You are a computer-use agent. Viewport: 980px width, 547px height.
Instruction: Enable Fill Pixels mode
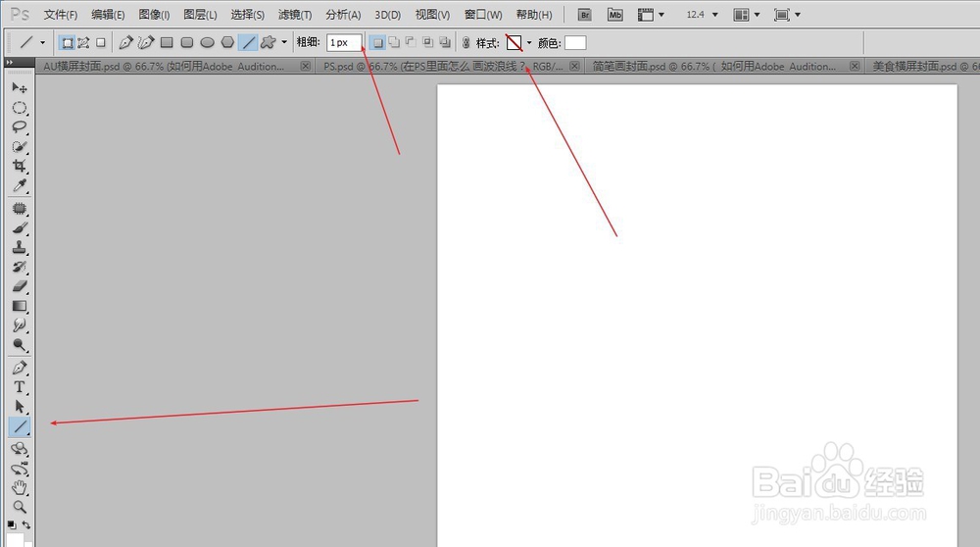[x=101, y=42]
